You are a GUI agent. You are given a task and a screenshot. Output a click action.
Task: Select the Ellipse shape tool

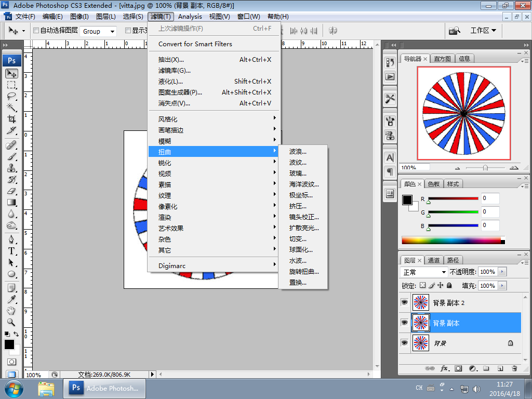tap(11, 274)
